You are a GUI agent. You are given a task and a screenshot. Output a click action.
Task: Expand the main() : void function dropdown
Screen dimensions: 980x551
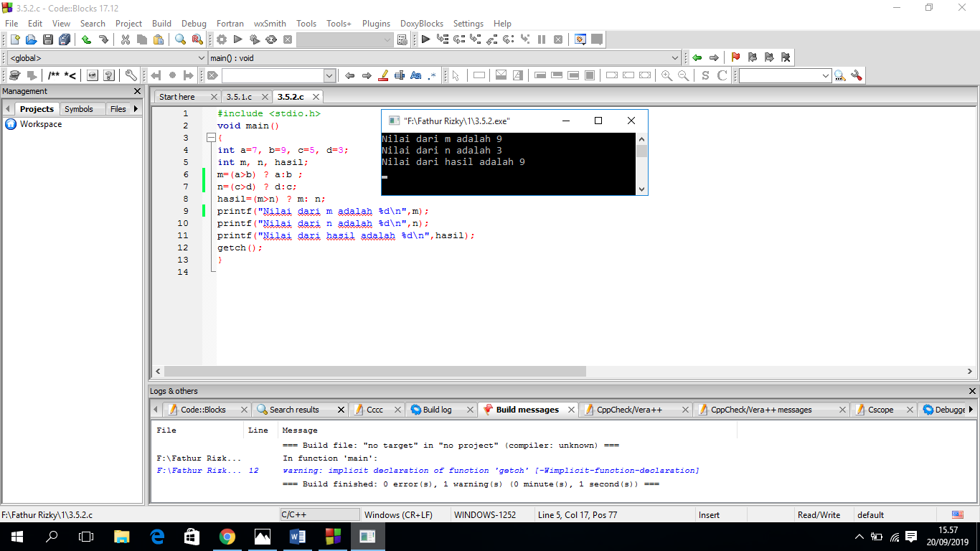(x=675, y=58)
